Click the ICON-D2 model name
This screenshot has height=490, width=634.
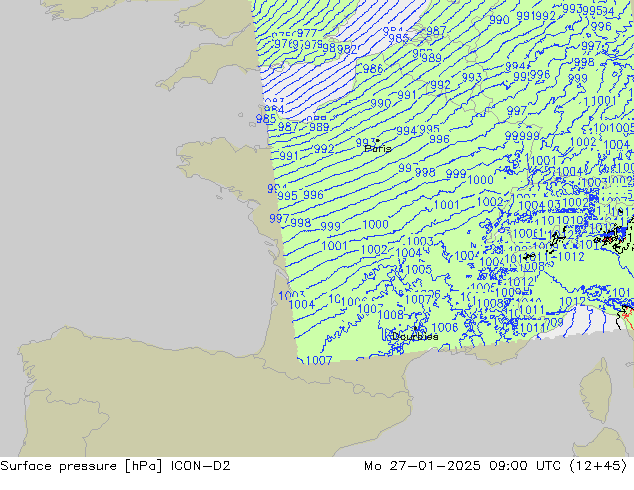201,465
